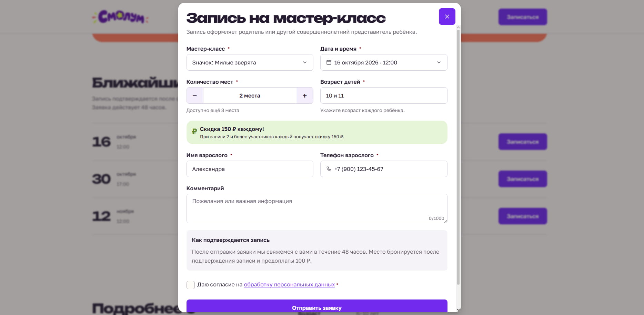Click the 0/1000 character counter
The width and height of the screenshot is (644, 315).
click(x=436, y=218)
